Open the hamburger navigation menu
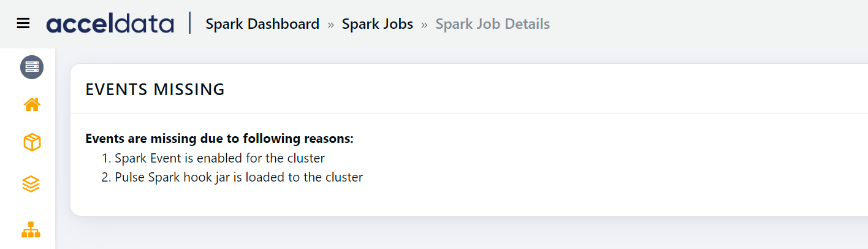This screenshot has height=249, width=868. tap(23, 23)
